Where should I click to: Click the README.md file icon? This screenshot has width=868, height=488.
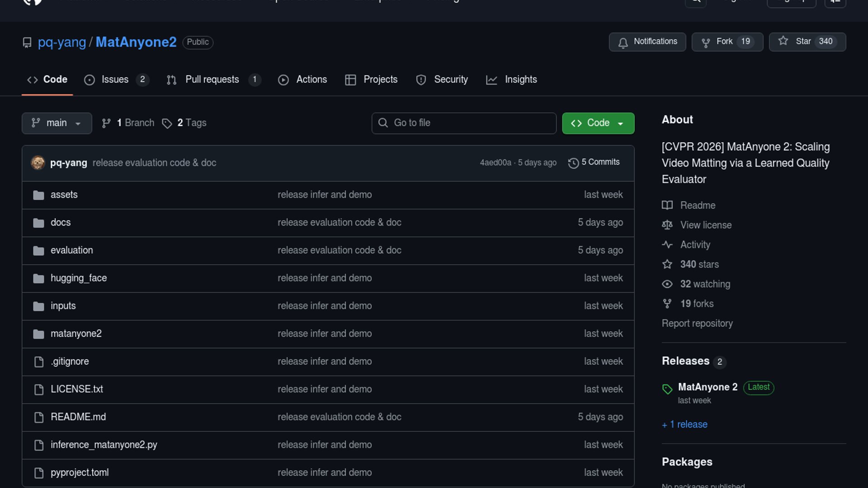[39, 417]
